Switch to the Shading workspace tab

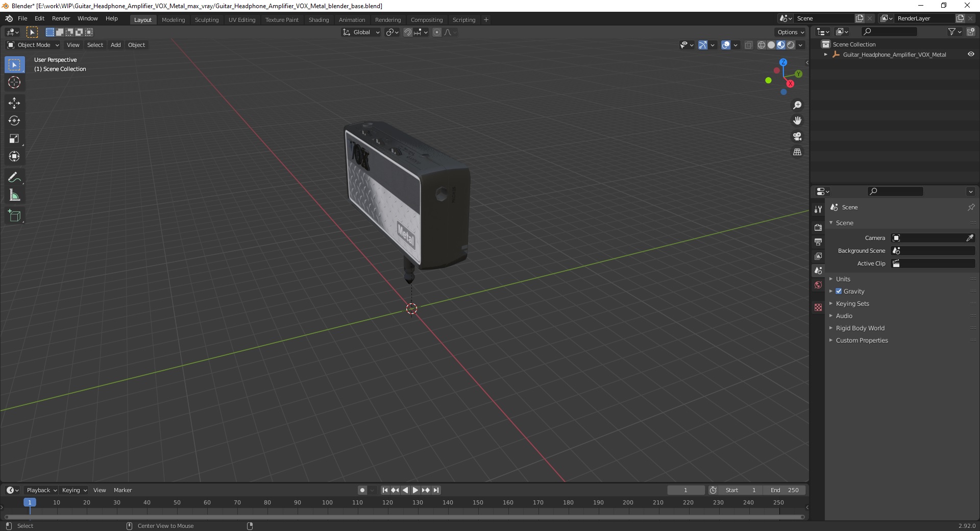click(318, 20)
